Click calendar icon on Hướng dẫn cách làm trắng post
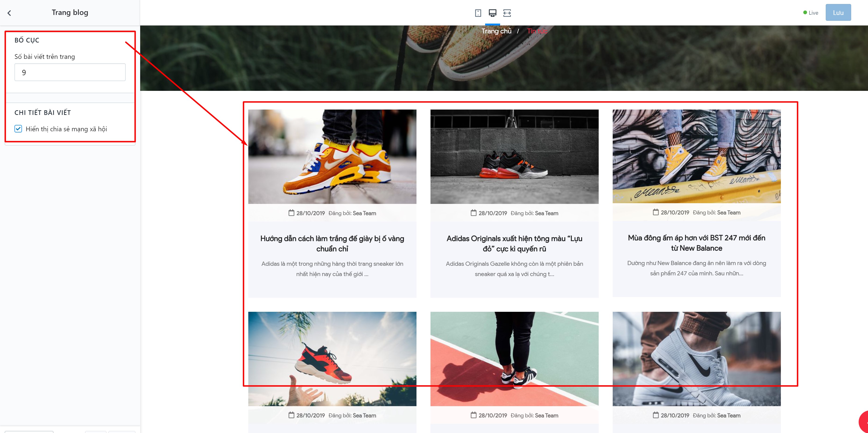Screen dimensions: 868x433 [291, 213]
